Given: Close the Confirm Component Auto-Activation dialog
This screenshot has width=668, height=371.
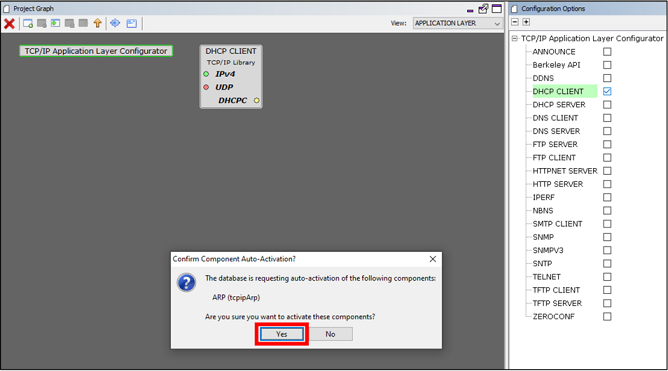Looking at the screenshot, I should (x=433, y=259).
